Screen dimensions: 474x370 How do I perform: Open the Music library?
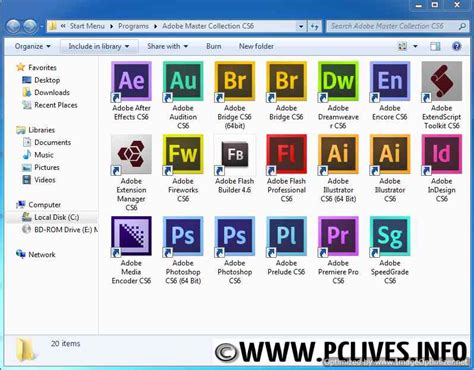(38, 155)
